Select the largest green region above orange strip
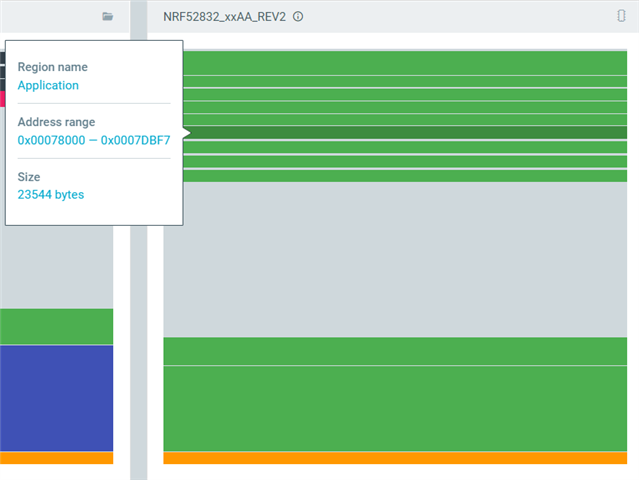 tap(395, 409)
